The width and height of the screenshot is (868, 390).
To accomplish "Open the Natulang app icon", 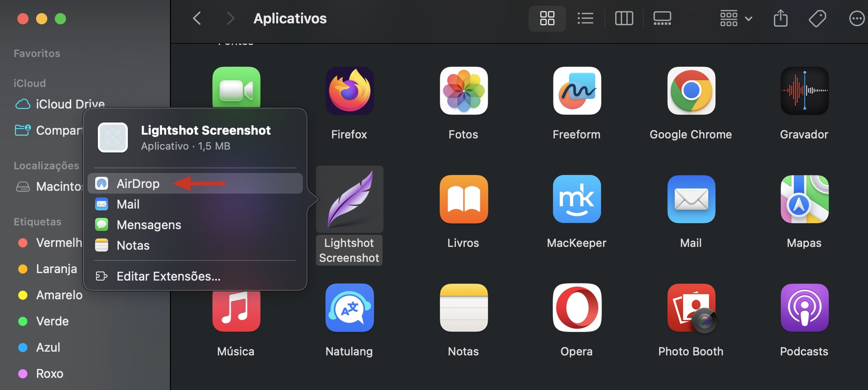I will click(x=350, y=308).
